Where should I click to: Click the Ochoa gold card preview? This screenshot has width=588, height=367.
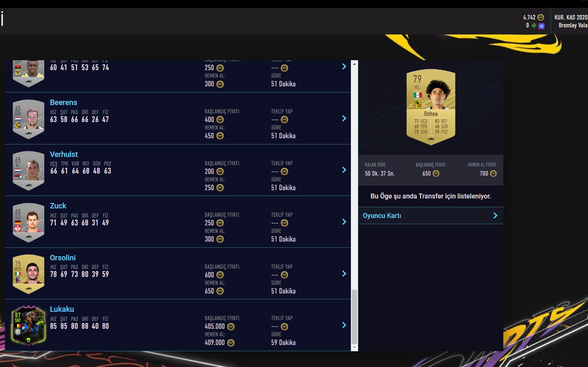pos(431,107)
